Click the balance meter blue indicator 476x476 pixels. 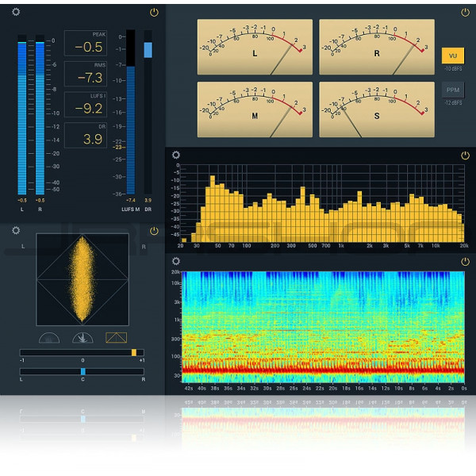pyautogui.click(x=83, y=371)
